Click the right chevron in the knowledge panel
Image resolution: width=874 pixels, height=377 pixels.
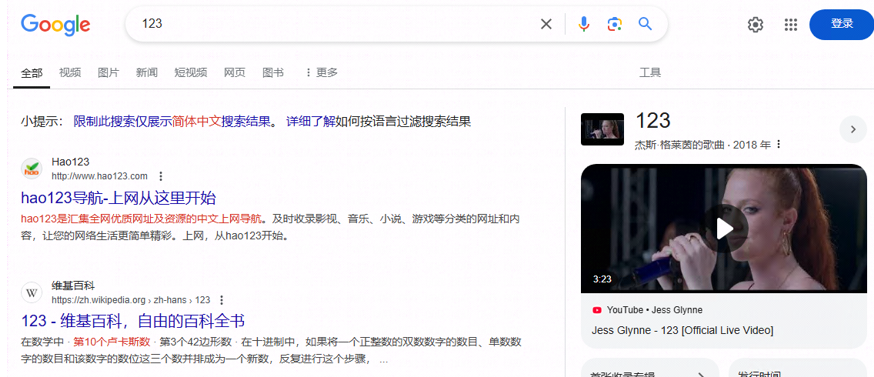pos(853,129)
